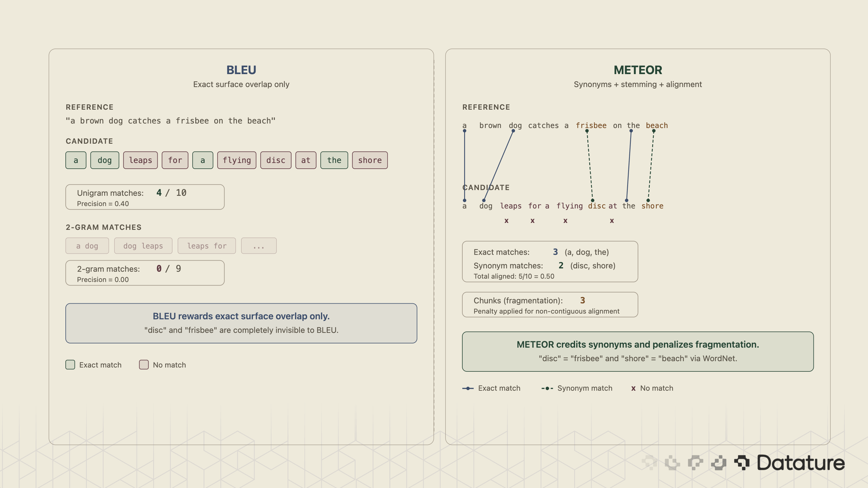Expand the Unigram matches summary box
Viewport: 868px width, 488px height.
[x=145, y=197]
